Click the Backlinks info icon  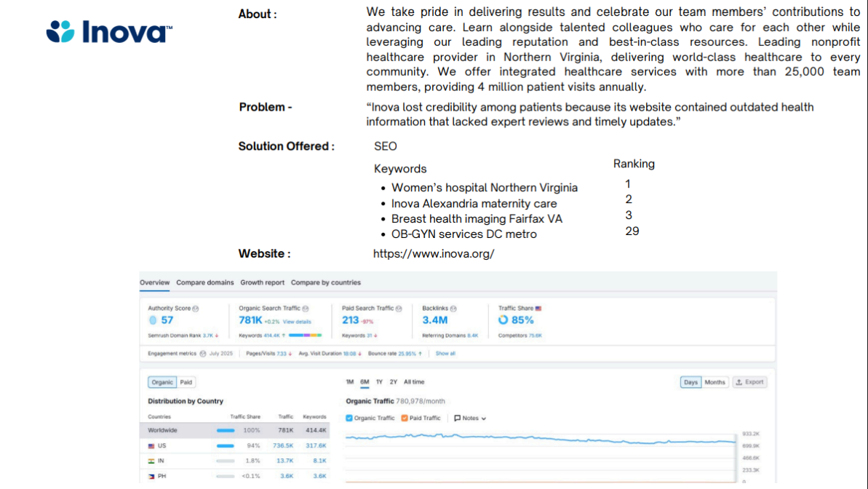(x=453, y=309)
